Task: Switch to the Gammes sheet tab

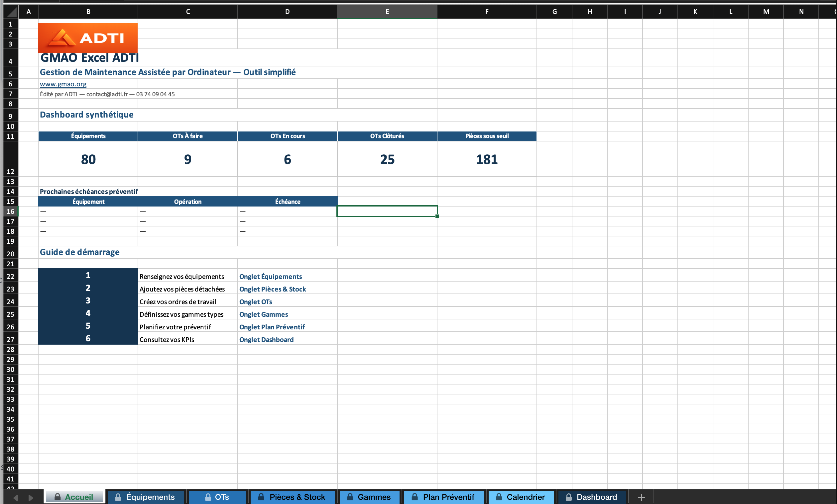Action: click(x=373, y=497)
